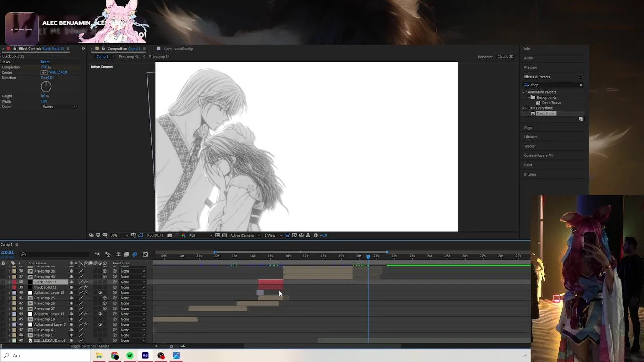Click the Center point crosshair button

click(x=44, y=73)
